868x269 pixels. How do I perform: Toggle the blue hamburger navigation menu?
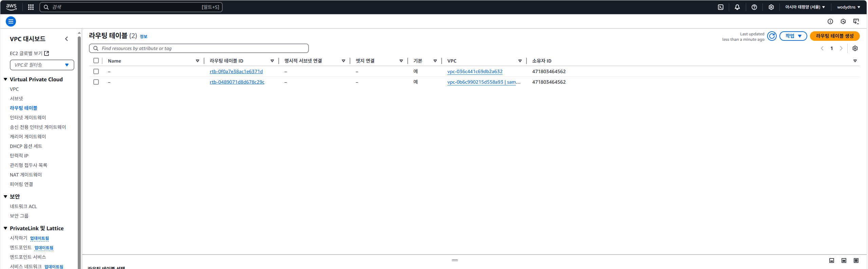[11, 21]
